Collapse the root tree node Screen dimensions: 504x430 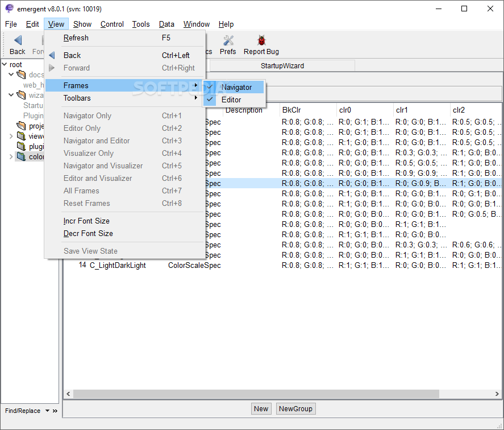coord(5,64)
